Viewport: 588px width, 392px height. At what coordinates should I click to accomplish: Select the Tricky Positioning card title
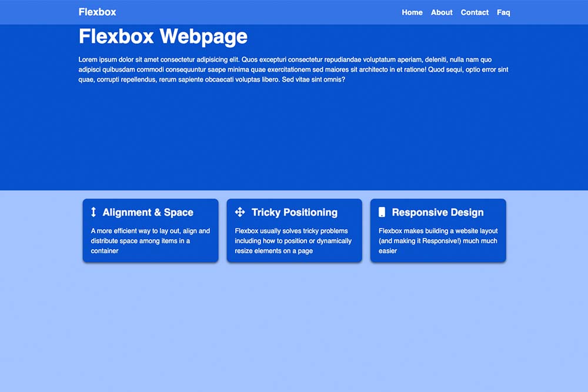(x=294, y=212)
